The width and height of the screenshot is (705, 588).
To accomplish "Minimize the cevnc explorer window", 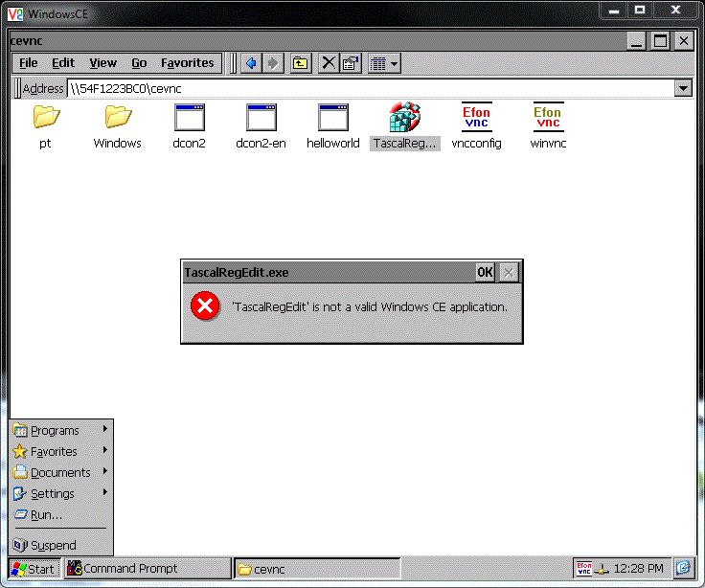I will click(637, 41).
